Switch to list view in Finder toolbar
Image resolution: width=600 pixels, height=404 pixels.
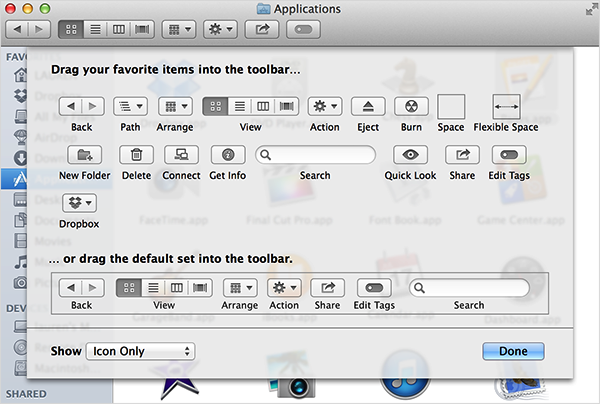[x=95, y=29]
